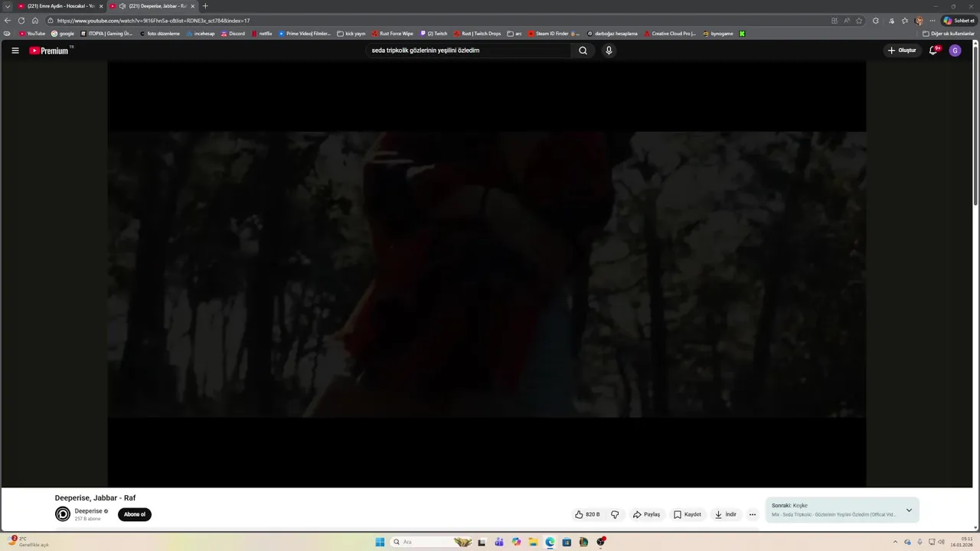Reload the current page
The image size is (980, 551).
[x=21, y=21]
